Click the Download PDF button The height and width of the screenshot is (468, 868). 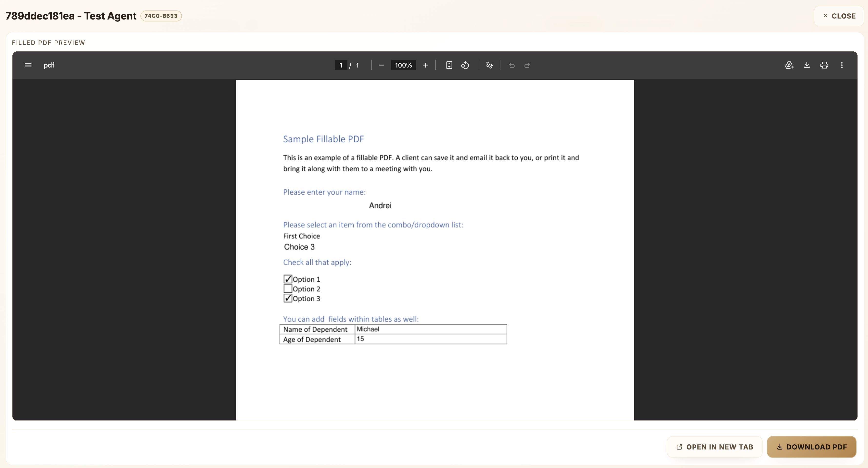coord(811,447)
